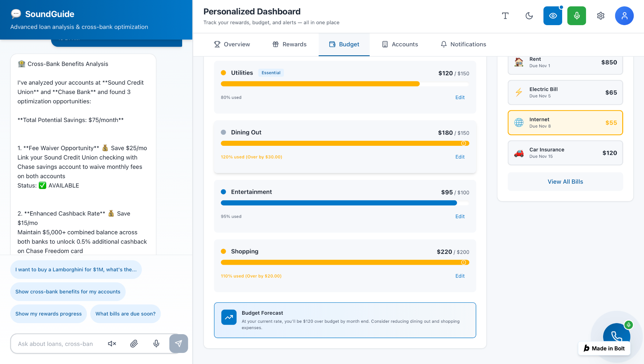Select the 'Show my rewards progress' suggestion chip
The height and width of the screenshot is (364, 644).
48,314
